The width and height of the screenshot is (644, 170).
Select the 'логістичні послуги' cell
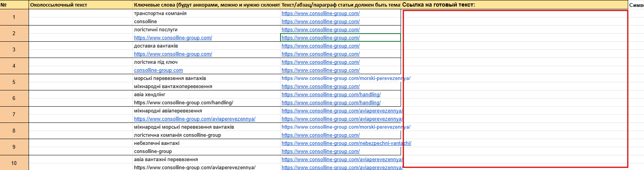(207, 30)
